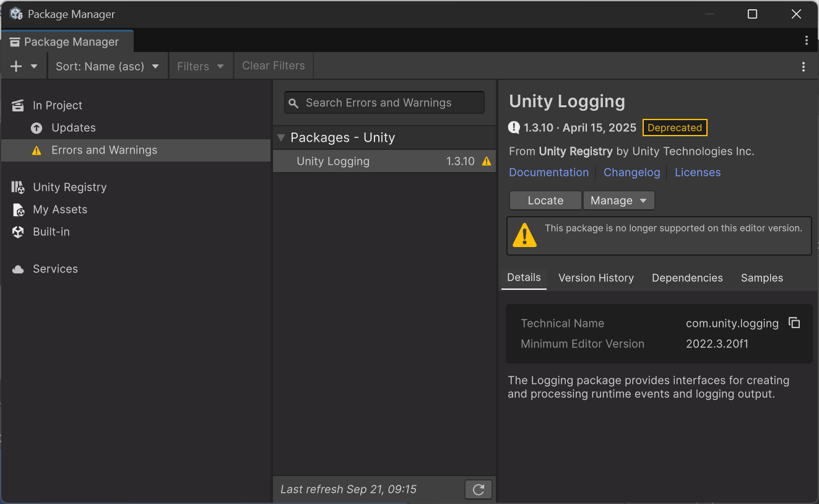The height and width of the screenshot is (504, 819).
Task: Open the Licenses link
Action: pyautogui.click(x=698, y=172)
